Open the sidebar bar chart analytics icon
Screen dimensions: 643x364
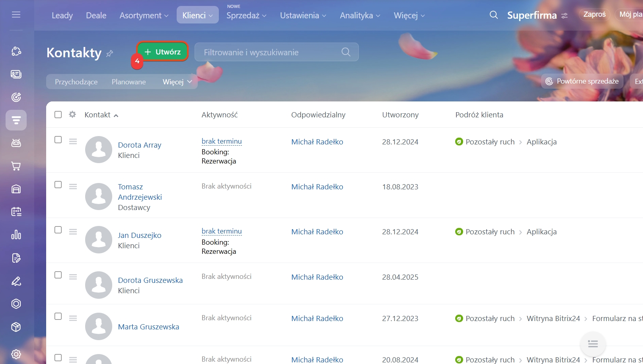16,235
